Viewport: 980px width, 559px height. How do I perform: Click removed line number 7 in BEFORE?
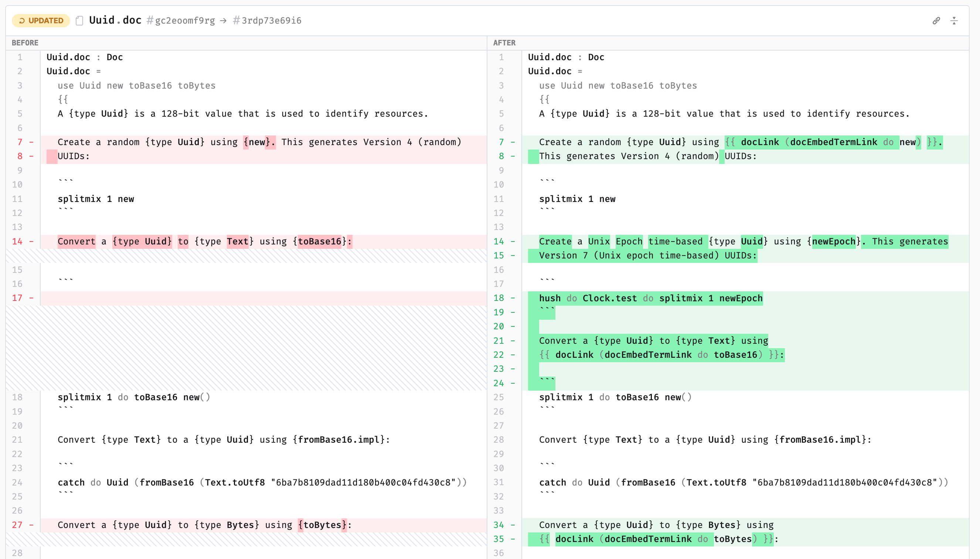click(x=20, y=142)
